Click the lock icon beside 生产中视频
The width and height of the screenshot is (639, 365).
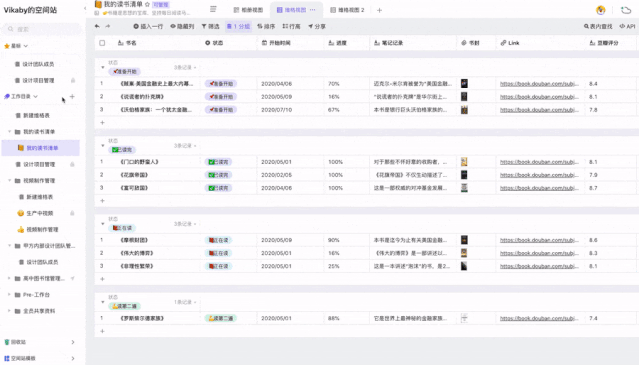pos(72,213)
